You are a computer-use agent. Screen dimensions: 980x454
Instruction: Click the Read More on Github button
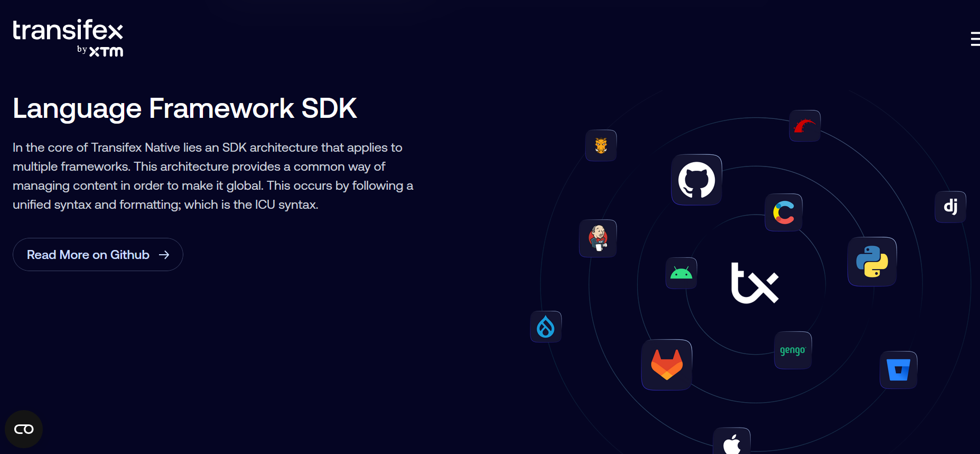click(x=98, y=255)
